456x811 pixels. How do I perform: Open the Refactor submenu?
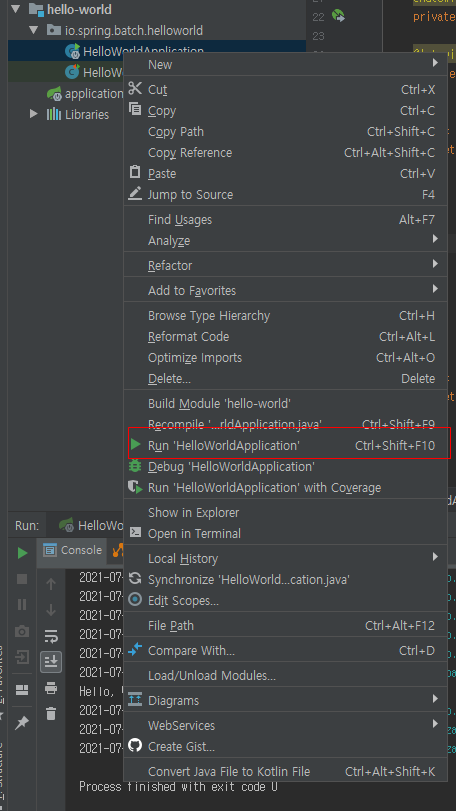285,265
